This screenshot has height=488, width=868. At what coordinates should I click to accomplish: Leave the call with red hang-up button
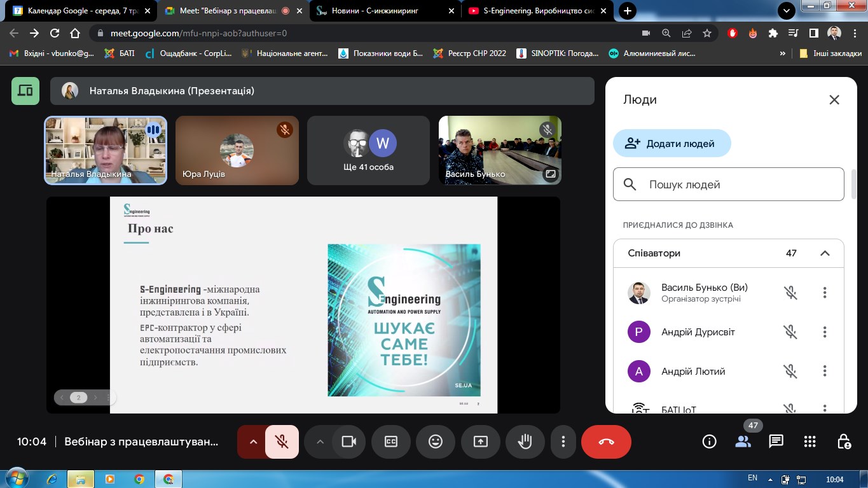(x=606, y=442)
